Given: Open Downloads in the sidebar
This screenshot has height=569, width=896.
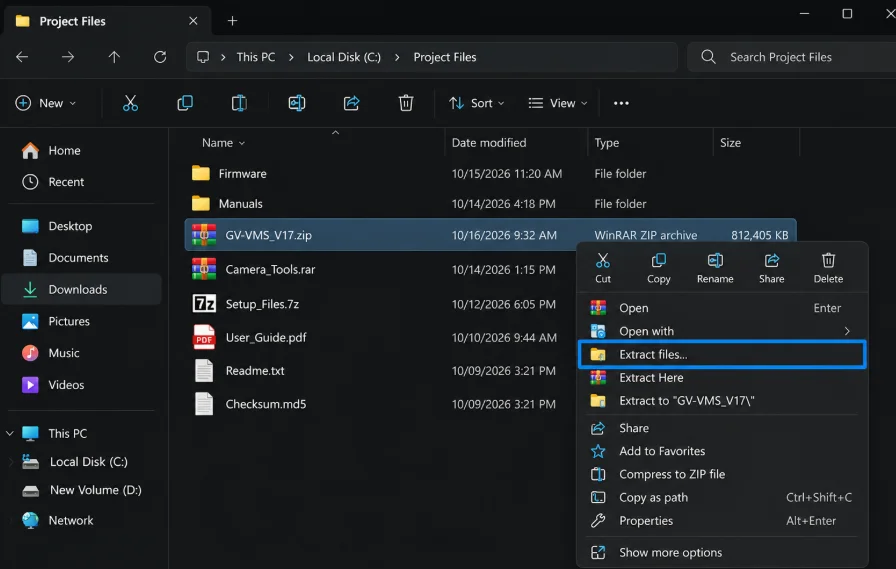Looking at the screenshot, I should point(82,290).
